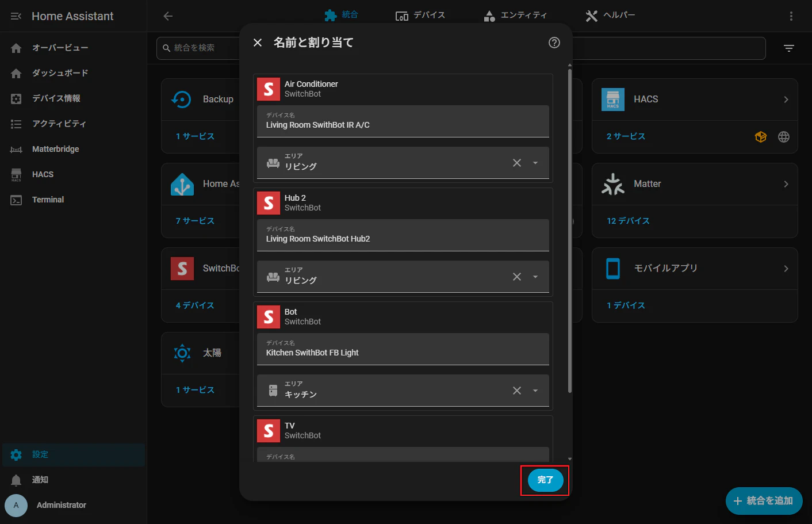Open the モバイルアプリ integration card
The width and height of the screenshot is (812, 524).
[x=695, y=269]
